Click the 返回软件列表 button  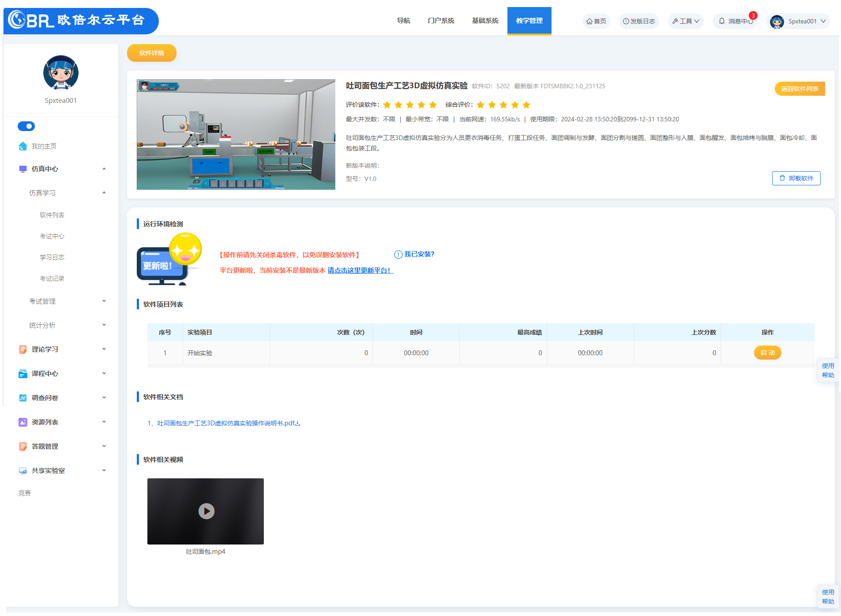(800, 89)
